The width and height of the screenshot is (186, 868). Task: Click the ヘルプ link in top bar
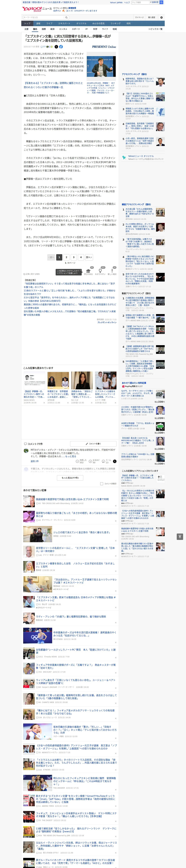127,2
